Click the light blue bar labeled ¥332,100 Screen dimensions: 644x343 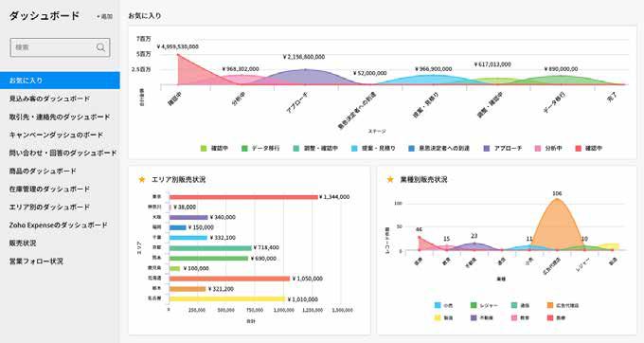point(188,238)
